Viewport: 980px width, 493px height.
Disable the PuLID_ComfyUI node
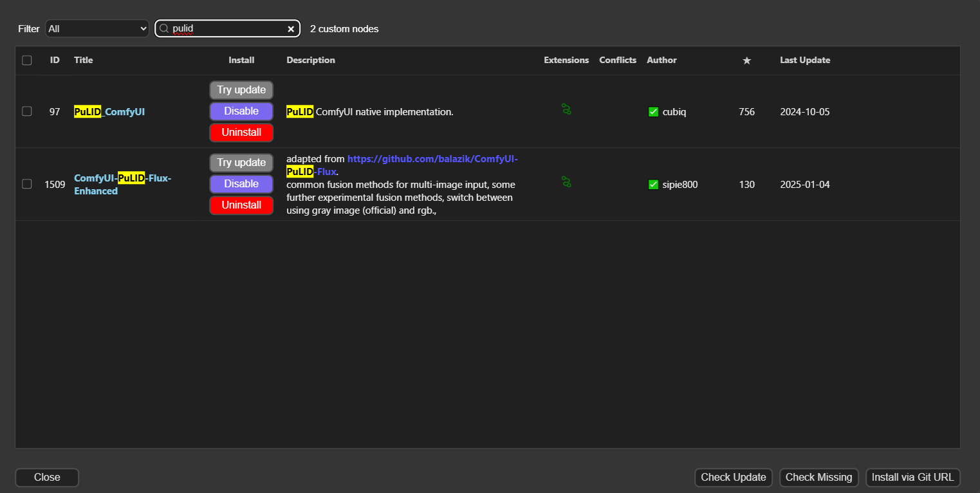point(241,111)
